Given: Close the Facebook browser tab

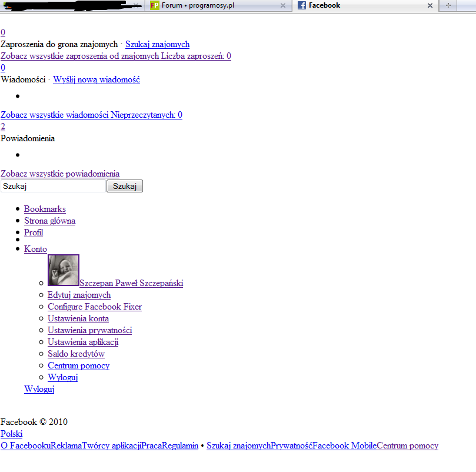Looking at the screenshot, I should click(x=430, y=5).
